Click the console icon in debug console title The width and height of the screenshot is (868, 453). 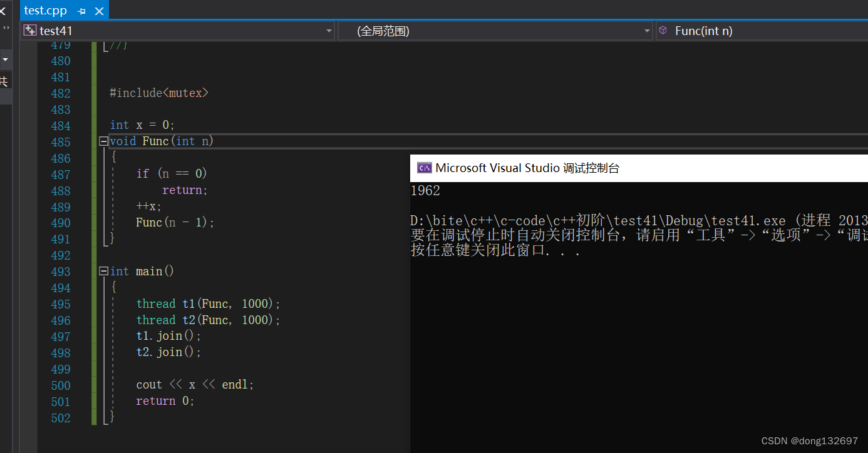point(424,168)
